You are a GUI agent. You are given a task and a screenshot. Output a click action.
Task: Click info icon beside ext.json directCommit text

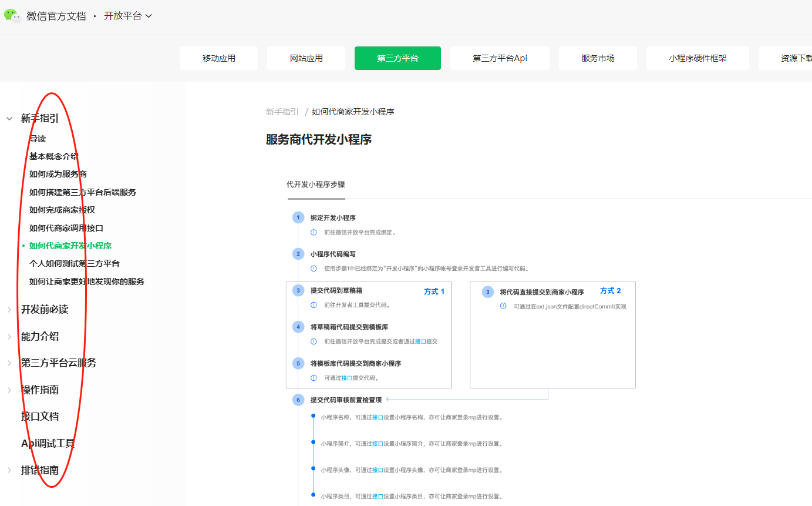click(503, 306)
